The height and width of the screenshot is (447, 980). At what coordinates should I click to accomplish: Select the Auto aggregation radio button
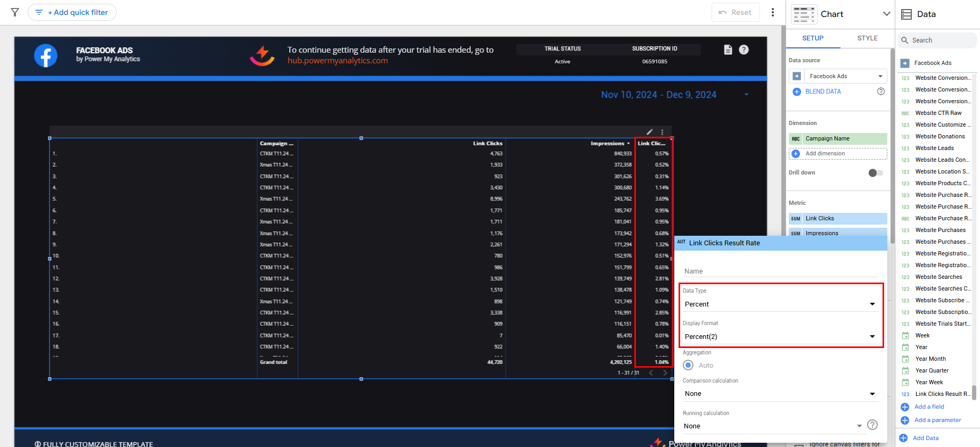688,365
